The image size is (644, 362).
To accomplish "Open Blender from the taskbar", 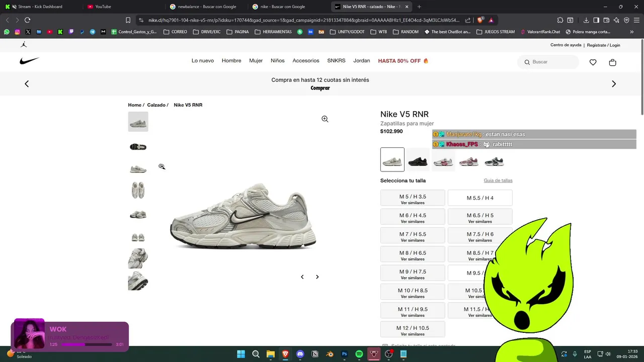I will pyautogui.click(x=330, y=354).
